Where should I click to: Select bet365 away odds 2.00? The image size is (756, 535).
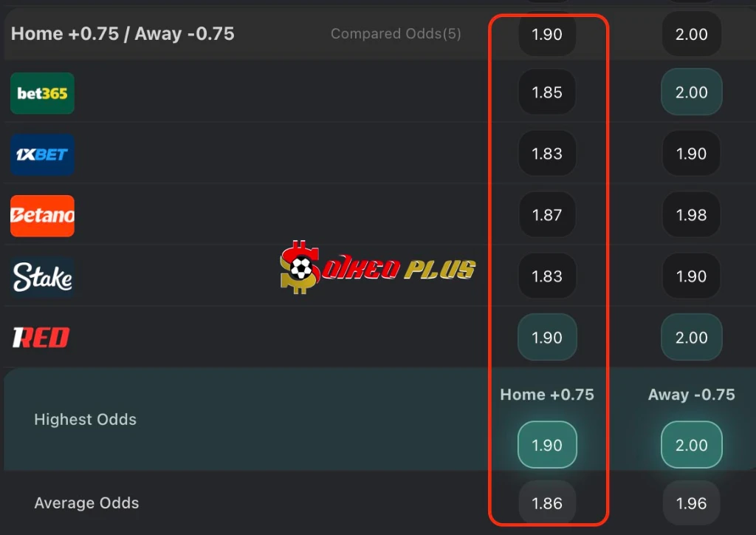click(x=691, y=92)
